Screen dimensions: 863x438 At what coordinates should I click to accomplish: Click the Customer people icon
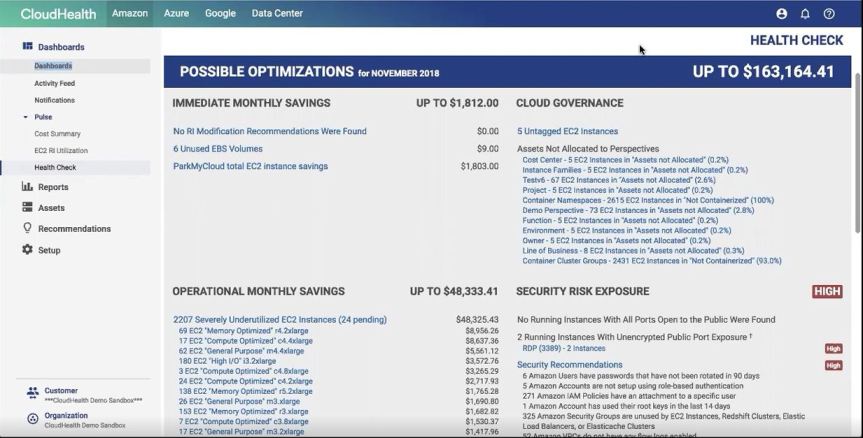pos(32,393)
